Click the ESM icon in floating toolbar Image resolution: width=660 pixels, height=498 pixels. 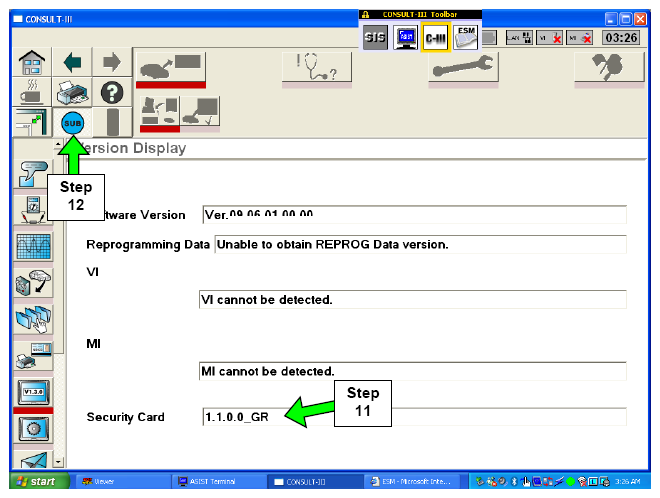coord(465,37)
